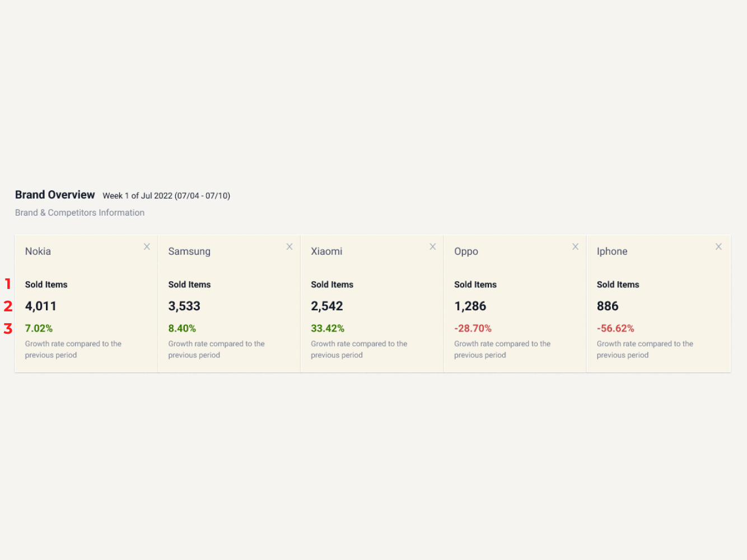Click Xiaomi's 33.42% growth rate

(328, 329)
